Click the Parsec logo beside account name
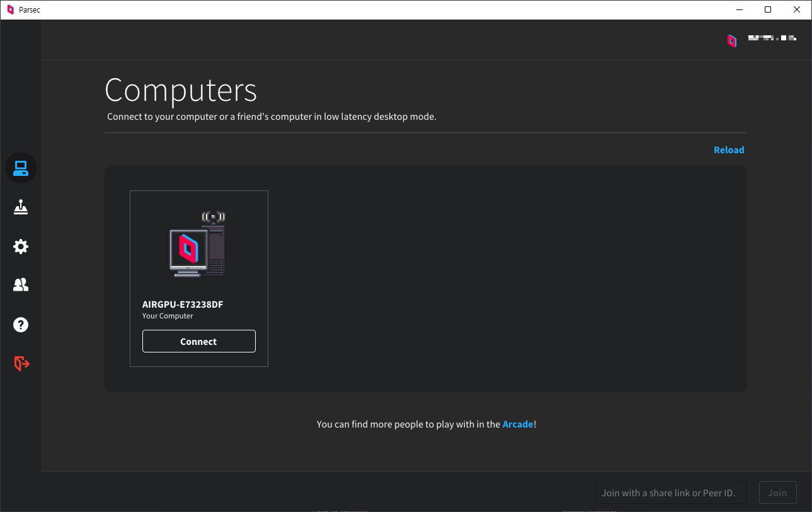 tap(732, 41)
